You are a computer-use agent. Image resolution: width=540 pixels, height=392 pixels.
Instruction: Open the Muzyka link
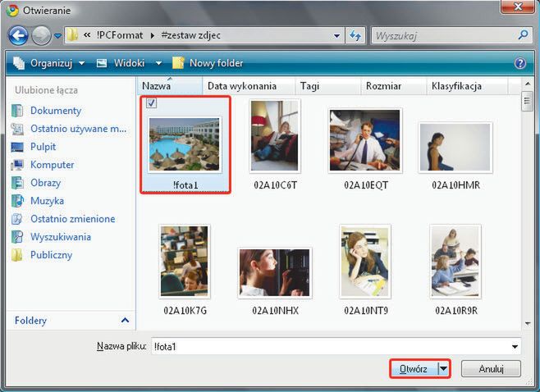point(47,201)
